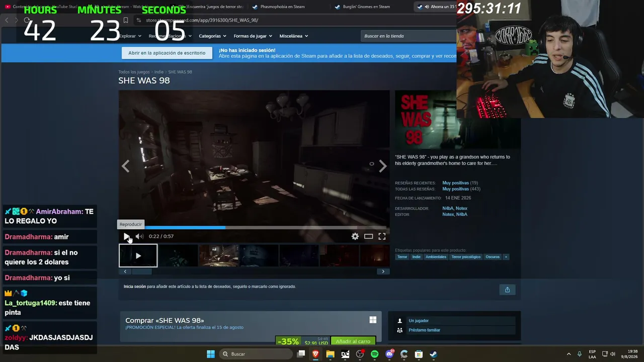The image size is (644, 362).
Task: Play the SHE WAS 98 trailer video
Action: 126,236
